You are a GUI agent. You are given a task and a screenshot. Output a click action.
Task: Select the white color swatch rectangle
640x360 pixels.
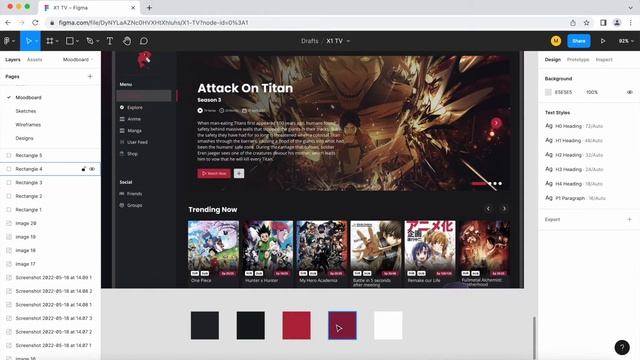388,325
